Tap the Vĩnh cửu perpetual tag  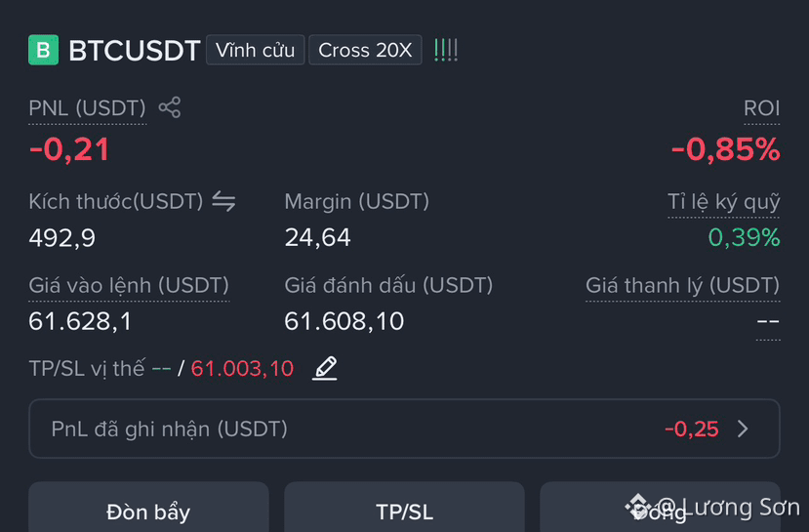click(256, 50)
